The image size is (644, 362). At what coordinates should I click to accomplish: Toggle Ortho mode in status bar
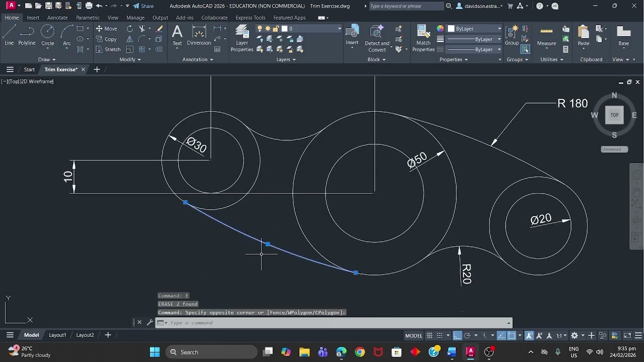click(x=457, y=335)
